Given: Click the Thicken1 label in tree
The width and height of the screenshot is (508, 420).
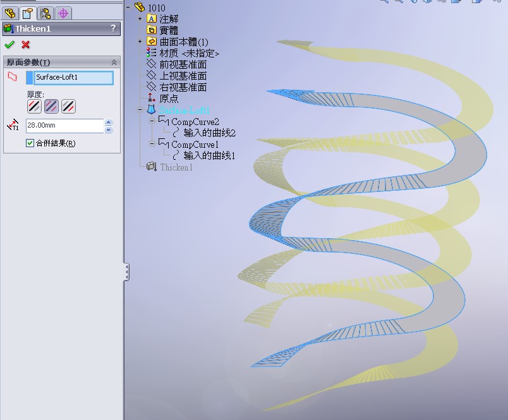Looking at the screenshot, I should pos(176,167).
